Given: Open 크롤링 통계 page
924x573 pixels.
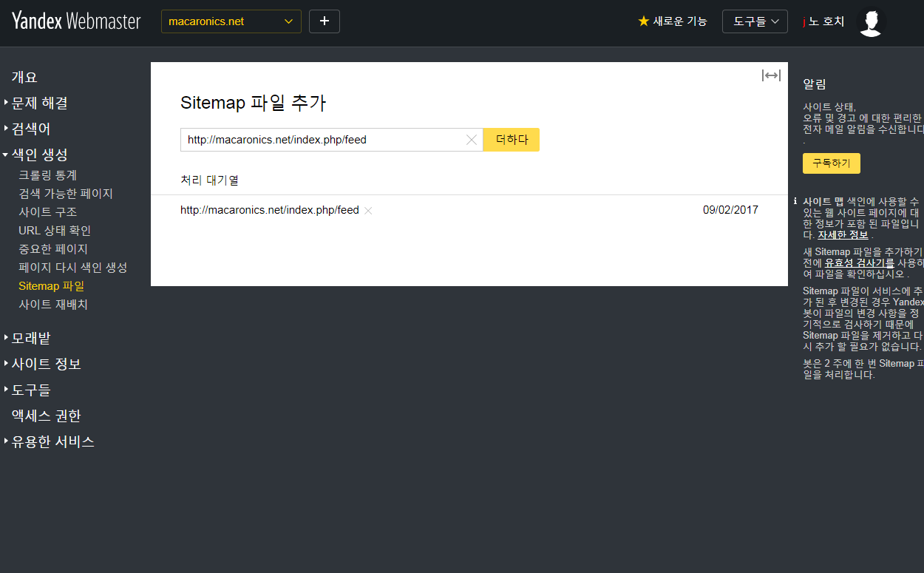Looking at the screenshot, I should (48, 175).
